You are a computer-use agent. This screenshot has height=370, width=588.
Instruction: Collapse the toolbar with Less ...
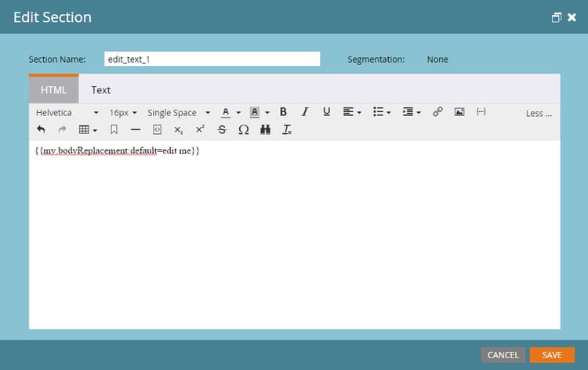pos(539,113)
